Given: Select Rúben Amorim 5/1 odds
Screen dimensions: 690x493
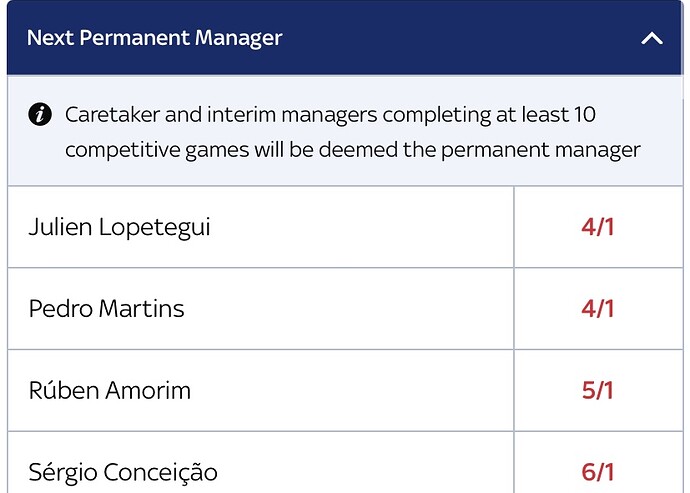Looking at the screenshot, I should point(598,390).
